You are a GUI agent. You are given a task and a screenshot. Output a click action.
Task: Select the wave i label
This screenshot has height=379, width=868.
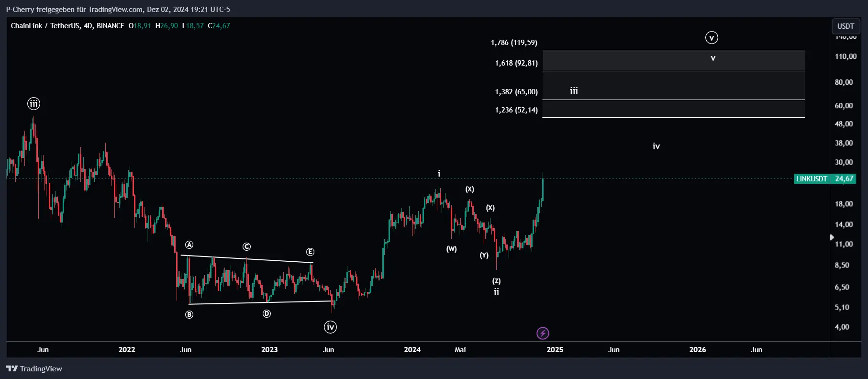(x=439, y=174)
